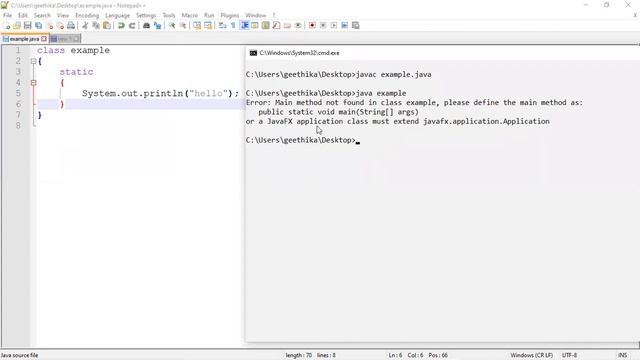
Task: Toggle the highlighted Indent Guide icon
Action: tap(244, 25)
